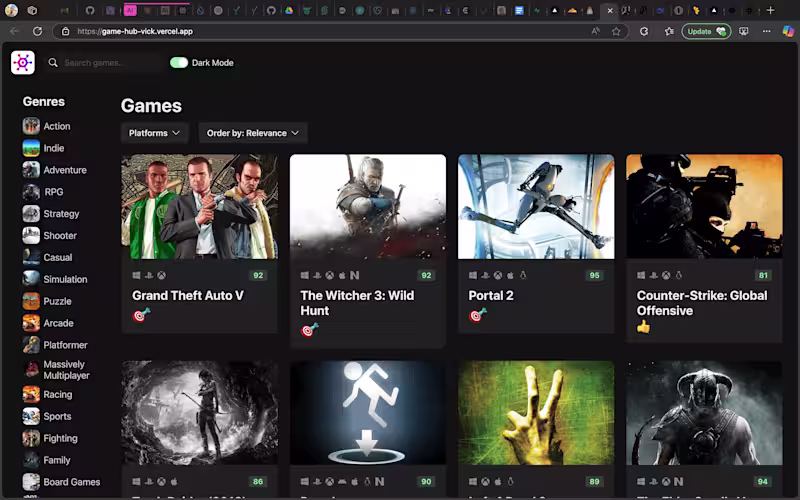This screenshot has height=500, width=800.
Task: Click the Indie genre thumbnail icon
Action: pos(31,148)
